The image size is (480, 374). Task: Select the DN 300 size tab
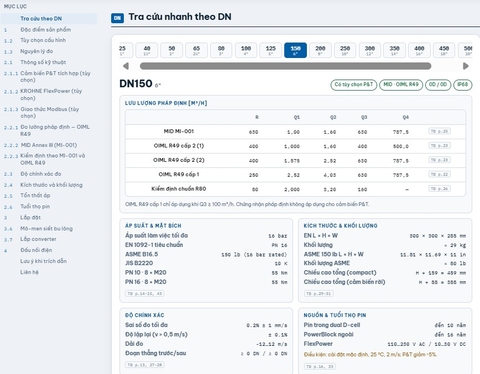[370, 50]
